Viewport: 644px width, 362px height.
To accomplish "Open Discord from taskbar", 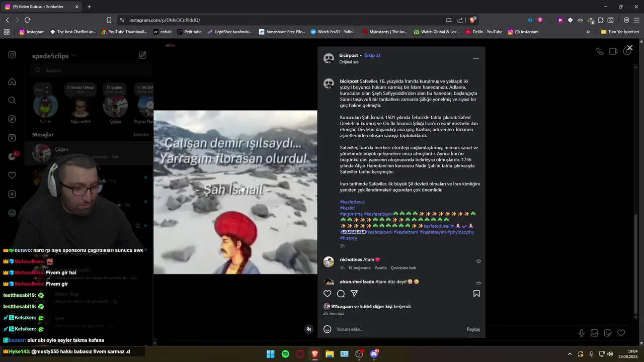I will tap(374, 354).
